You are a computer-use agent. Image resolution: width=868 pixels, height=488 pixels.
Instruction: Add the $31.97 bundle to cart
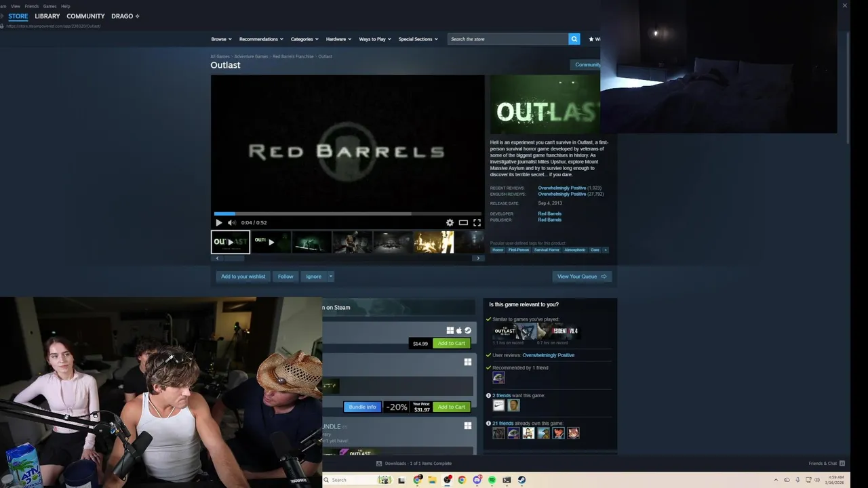tap(452, 407)
